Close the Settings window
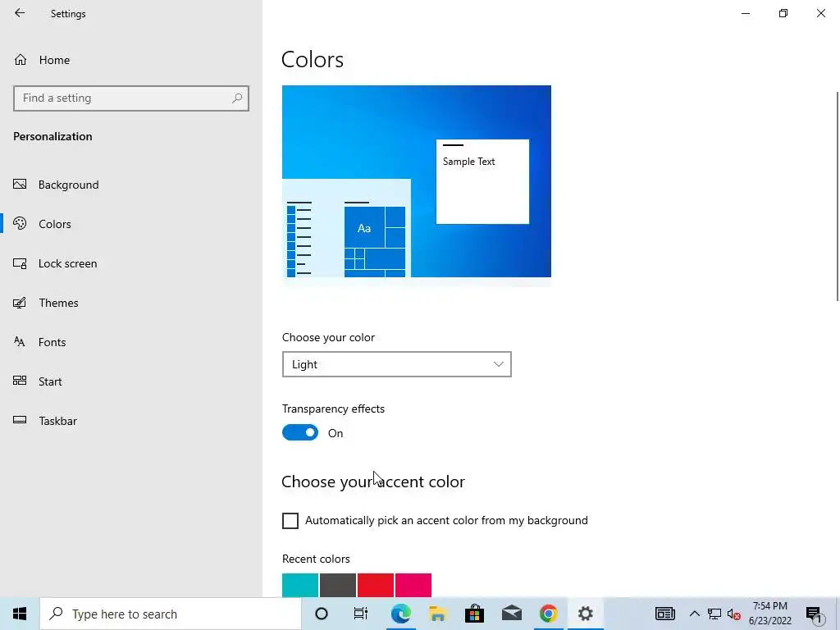Viewport: 840px width, 630px height. point(820,13)
